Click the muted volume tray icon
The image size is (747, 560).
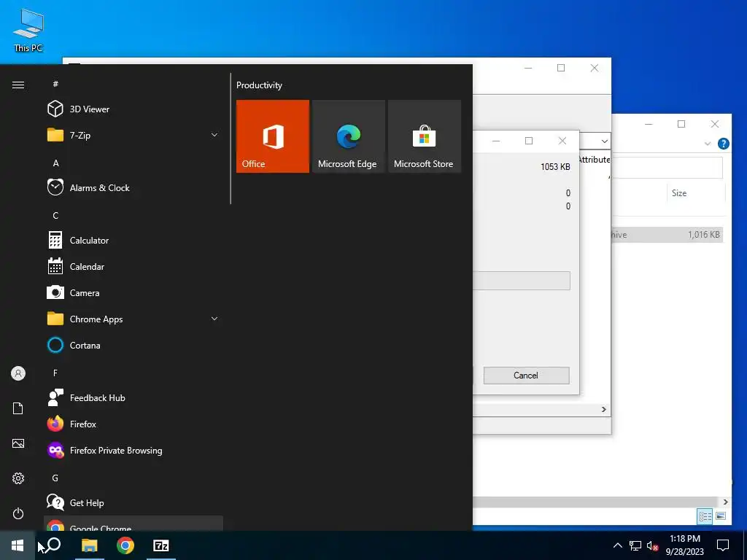pyautogui.click(x=652, y=545)
